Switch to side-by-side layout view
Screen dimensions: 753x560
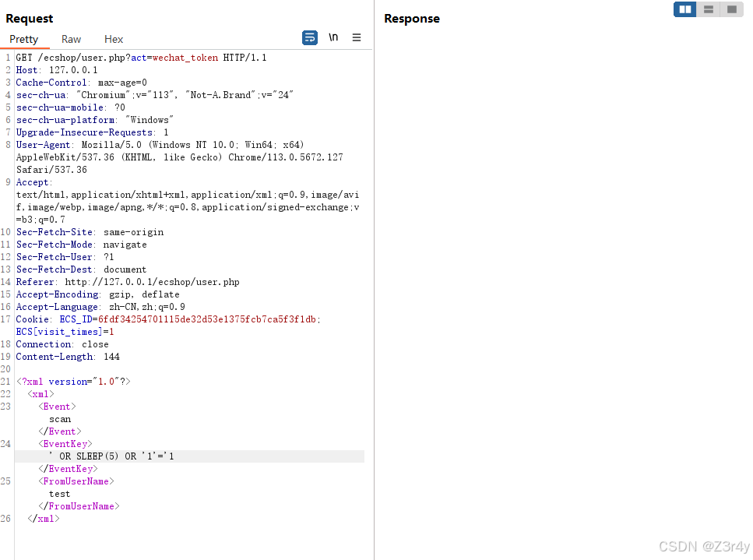(684, 9)
